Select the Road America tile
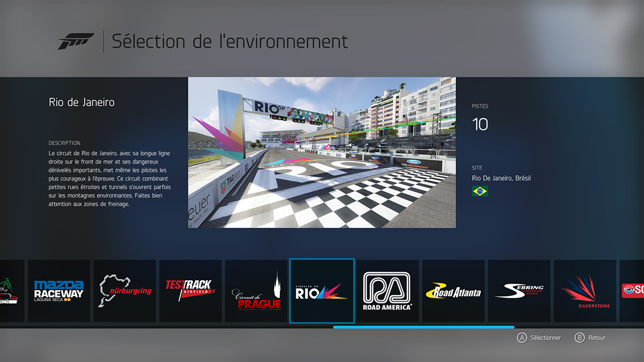644x362 pixels. click(388, 291)
